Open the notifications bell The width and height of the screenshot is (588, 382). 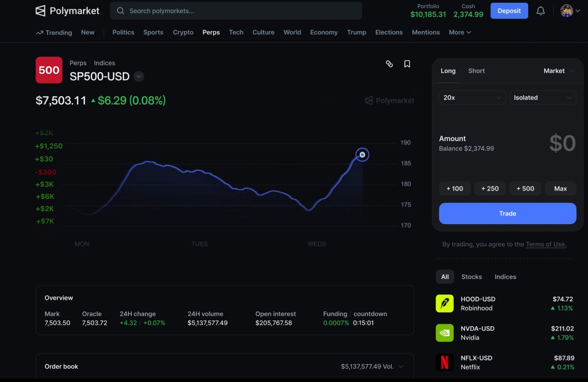541,11
